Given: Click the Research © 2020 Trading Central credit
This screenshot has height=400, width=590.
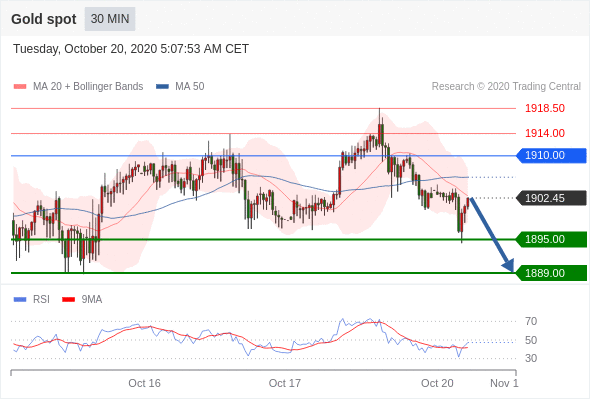Looking at the screenshot, I should pyautogui.click(x=506, y=87).
